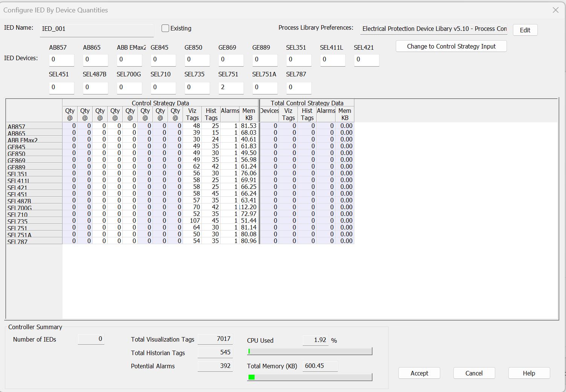Select the SEL751A quantity field

point(265,88)
